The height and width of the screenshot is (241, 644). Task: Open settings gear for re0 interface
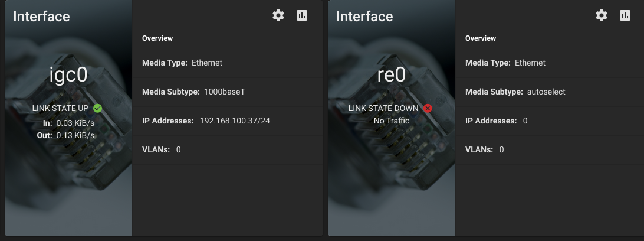pos(602,16)
